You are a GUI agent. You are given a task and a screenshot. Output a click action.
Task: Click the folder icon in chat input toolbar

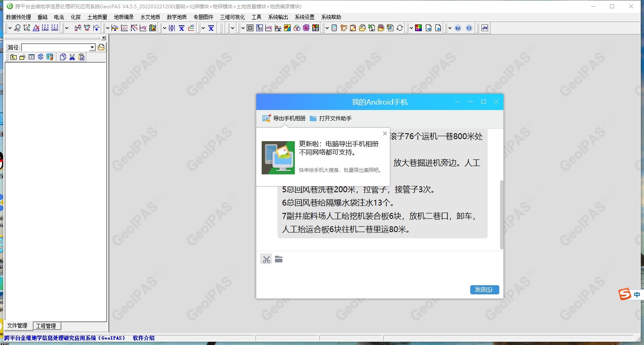tap(279, 259)
